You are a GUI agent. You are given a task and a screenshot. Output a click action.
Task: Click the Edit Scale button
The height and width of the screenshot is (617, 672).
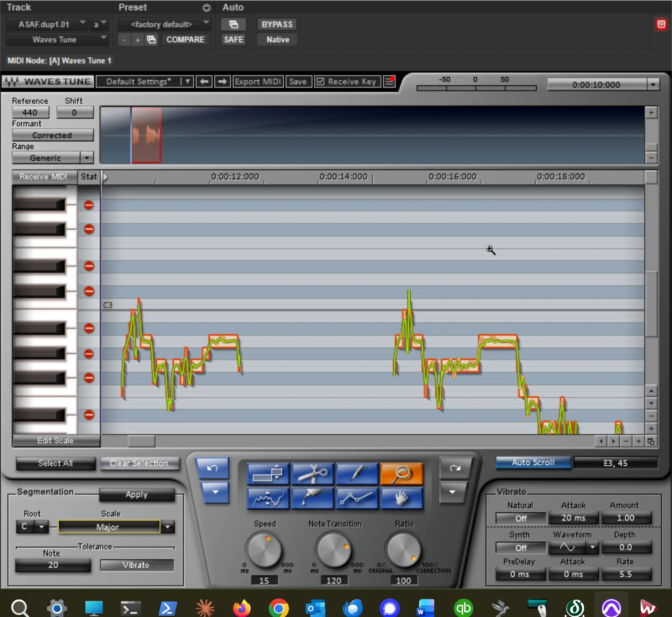pyautogui.click(x=55, y=440)
